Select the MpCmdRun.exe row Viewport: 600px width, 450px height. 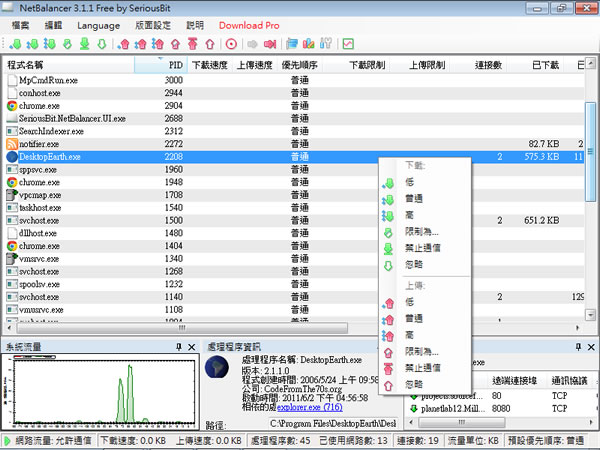click(x=294, y=80)
